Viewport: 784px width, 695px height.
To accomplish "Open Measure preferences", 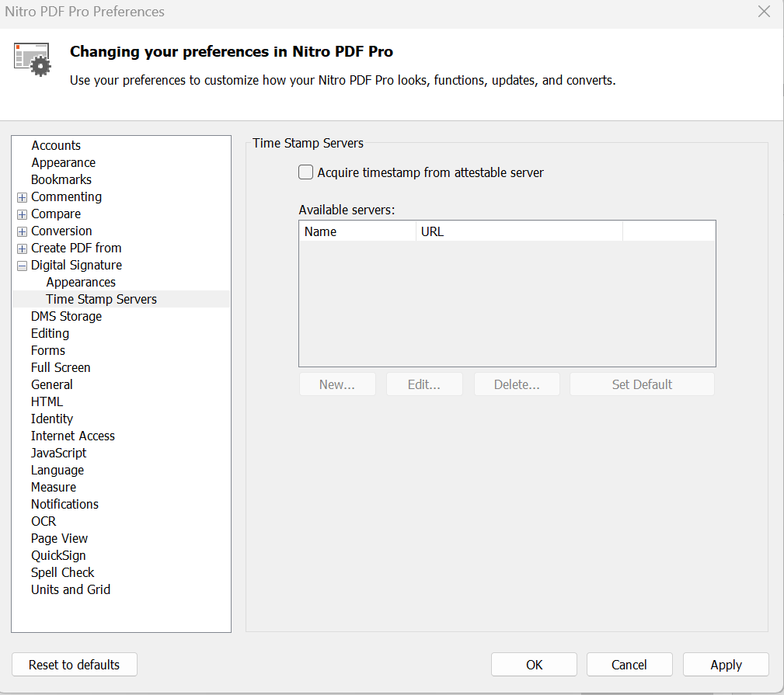I will pyautogui.click(x=54, y=487).
